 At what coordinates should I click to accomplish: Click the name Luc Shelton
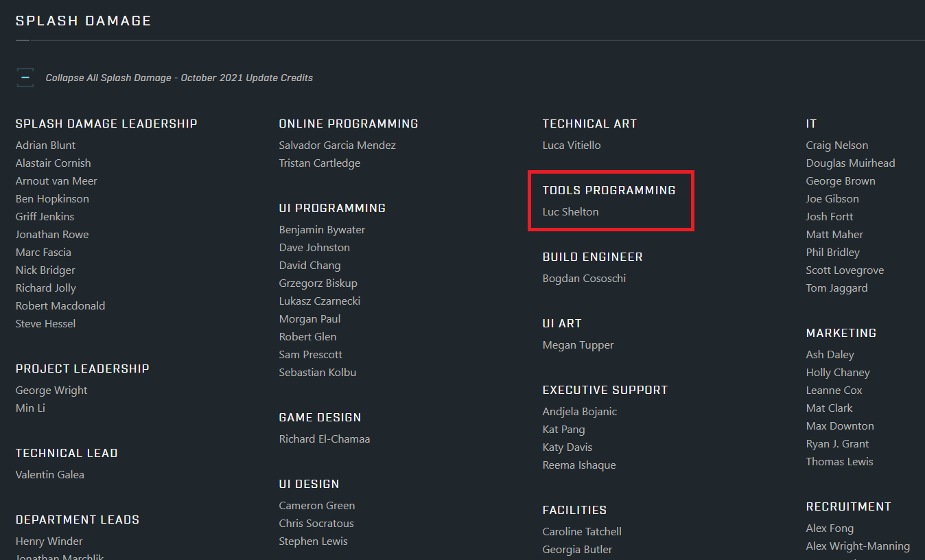click(x=571, y=212)
